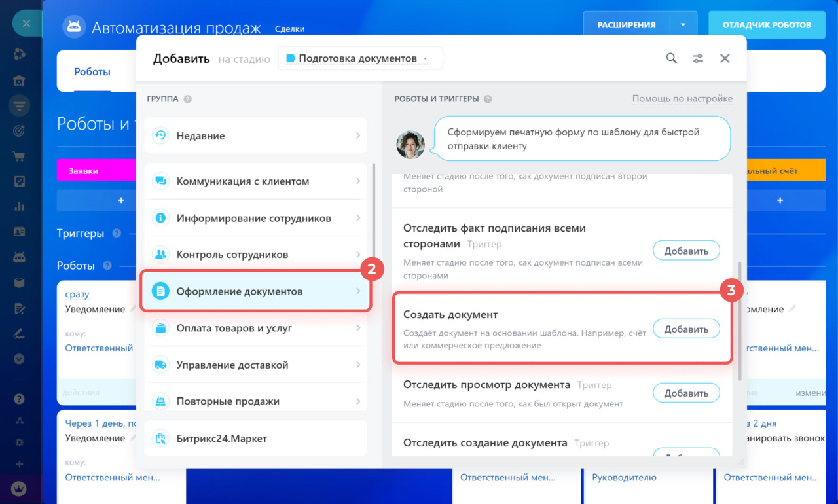Select Оплата товаров и услуг group
Image resolution: width=838 pixels, height=504 pixels.
[x=255, y=328]
